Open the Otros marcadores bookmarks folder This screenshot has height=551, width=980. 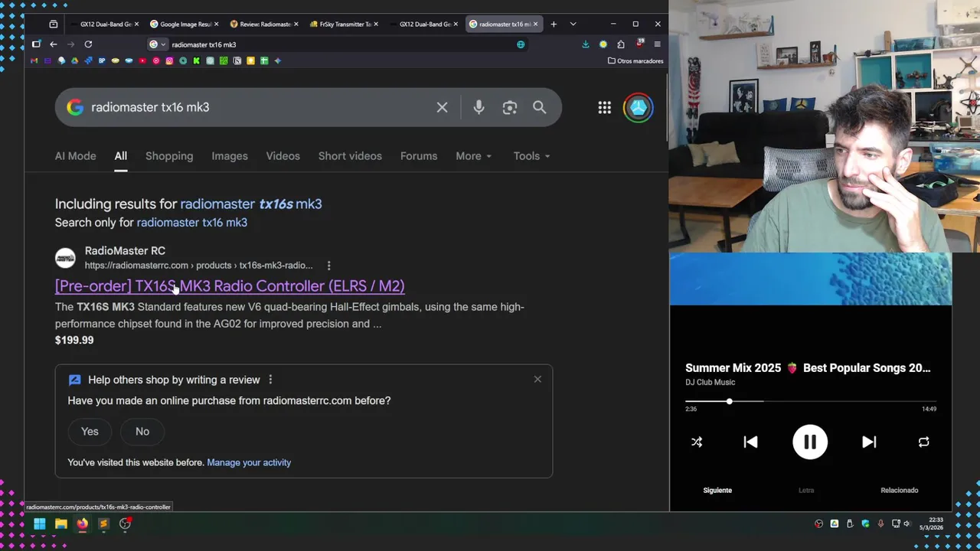[x=635, y=60]
